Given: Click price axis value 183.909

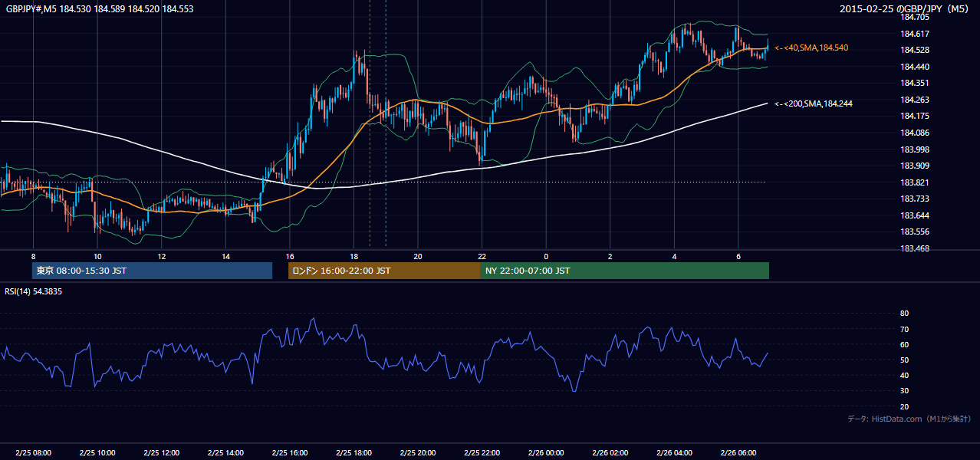Looking at the screenshot, I should (915, 166).
